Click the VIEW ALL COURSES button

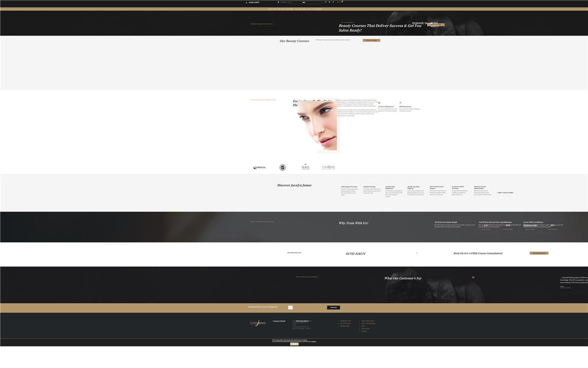tap(371, 40)
